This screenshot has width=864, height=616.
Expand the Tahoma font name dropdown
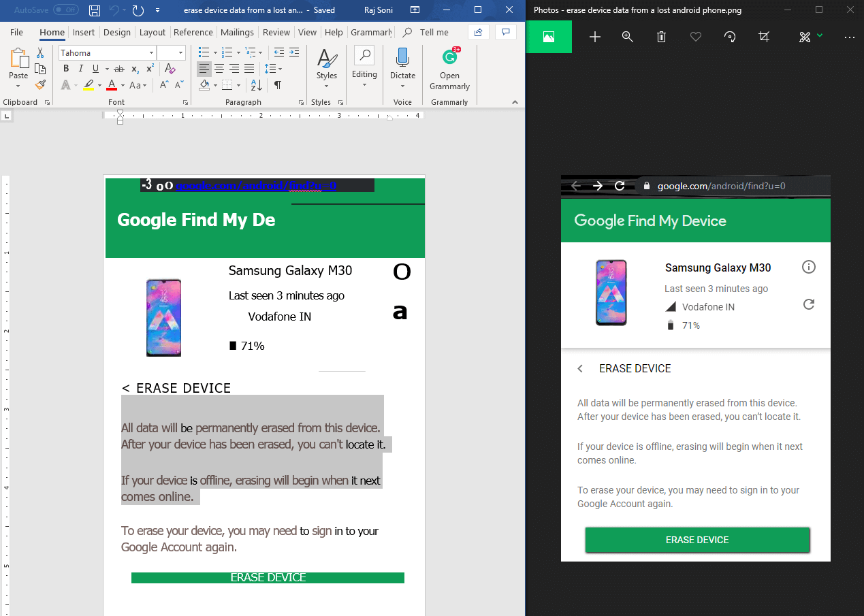[x=151, y=53]
